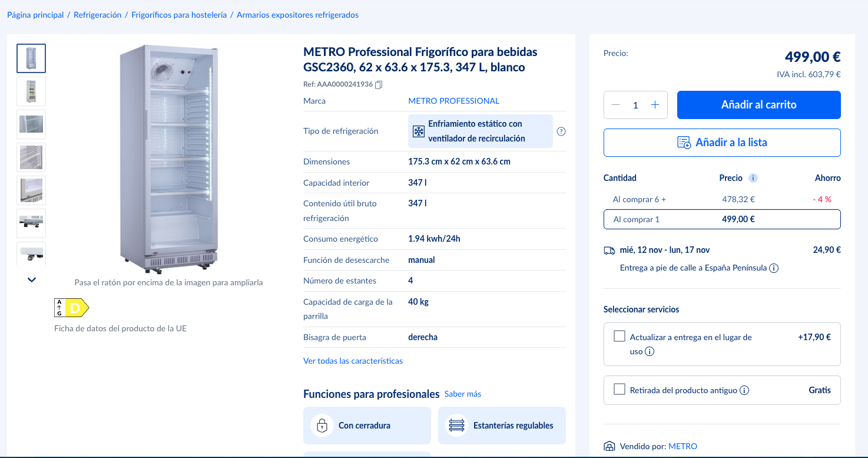868x458 pixels.
Task: Click the 24,90 € delivery cost
Action: pyautogui.click(x=827, y=250)
